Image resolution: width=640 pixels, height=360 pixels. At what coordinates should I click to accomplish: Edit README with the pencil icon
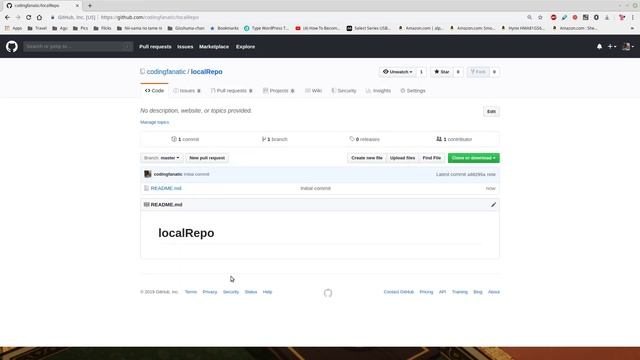(493, 204)
